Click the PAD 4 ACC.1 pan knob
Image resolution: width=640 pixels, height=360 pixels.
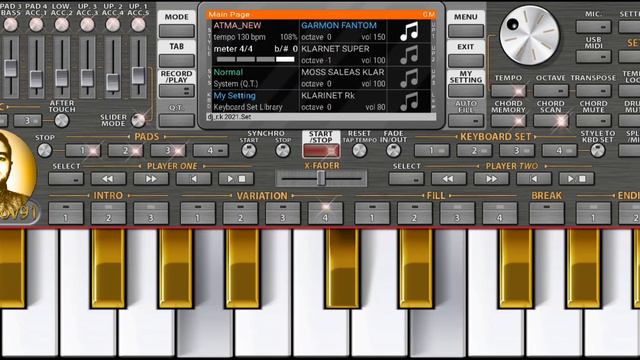pyautogui.click(x=36, y=25)
